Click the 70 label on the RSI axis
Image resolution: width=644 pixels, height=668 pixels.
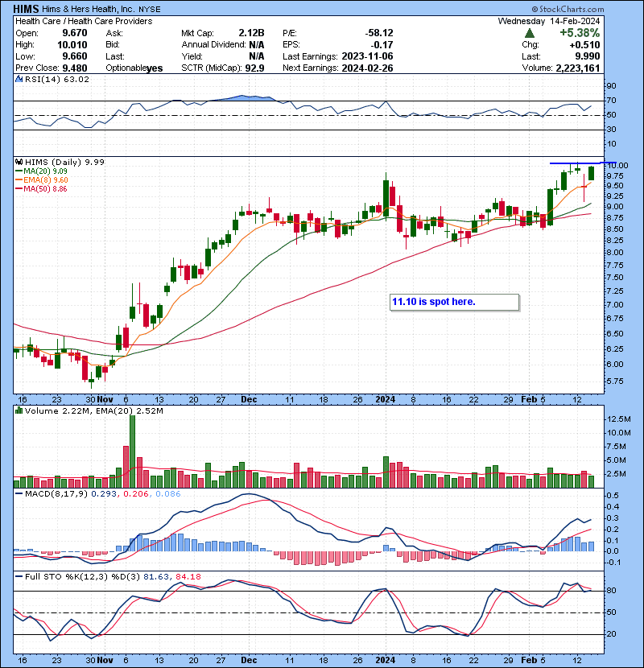coord(612,101)
